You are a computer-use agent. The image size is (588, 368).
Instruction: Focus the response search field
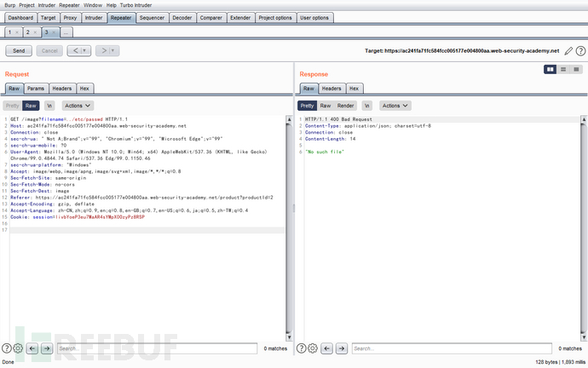click(452, 348)
